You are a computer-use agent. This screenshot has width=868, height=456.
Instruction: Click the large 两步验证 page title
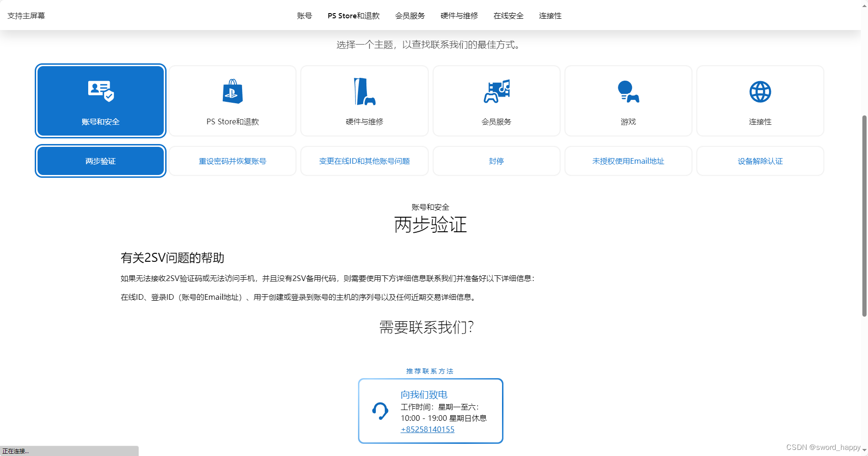[430, 225]
